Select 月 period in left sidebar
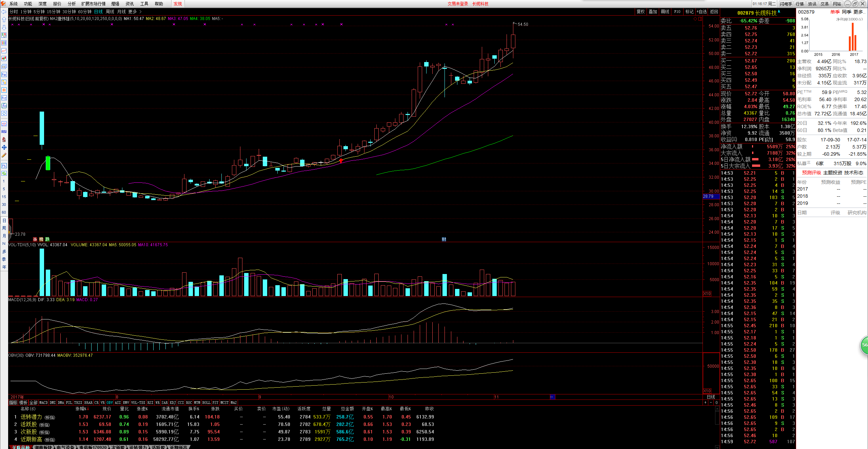Image resolution: width=868 pixels, height=449 pixels. pyautogui.click(x=4, y=236)
